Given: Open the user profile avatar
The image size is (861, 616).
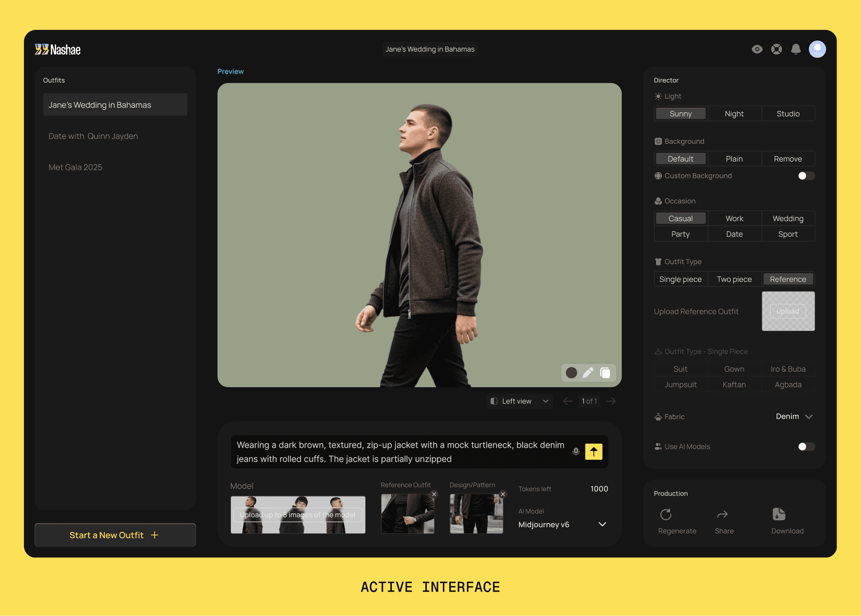Looking at the screenshot, I should click(x=817, y=49).
